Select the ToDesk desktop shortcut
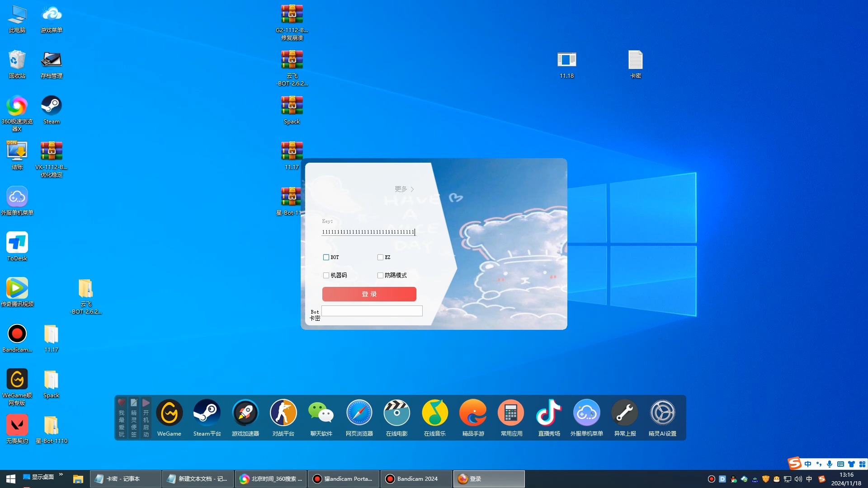The width and height of the screenshot is (868, 488). (17, 247)
